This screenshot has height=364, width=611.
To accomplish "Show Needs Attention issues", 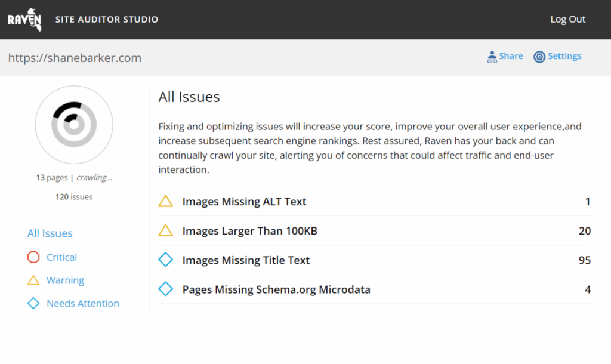I will (x=82, y=303).
